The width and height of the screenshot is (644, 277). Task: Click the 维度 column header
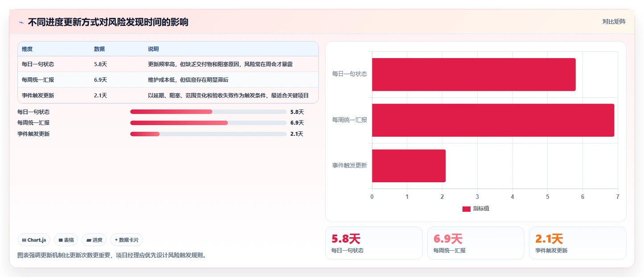tap(27, 49)
